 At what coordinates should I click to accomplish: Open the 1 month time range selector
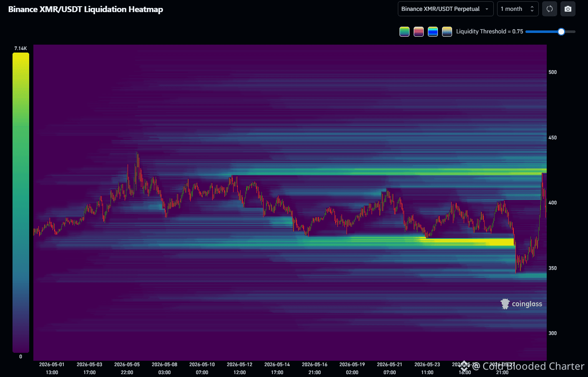pyautogui.click(x=518, y=9)
